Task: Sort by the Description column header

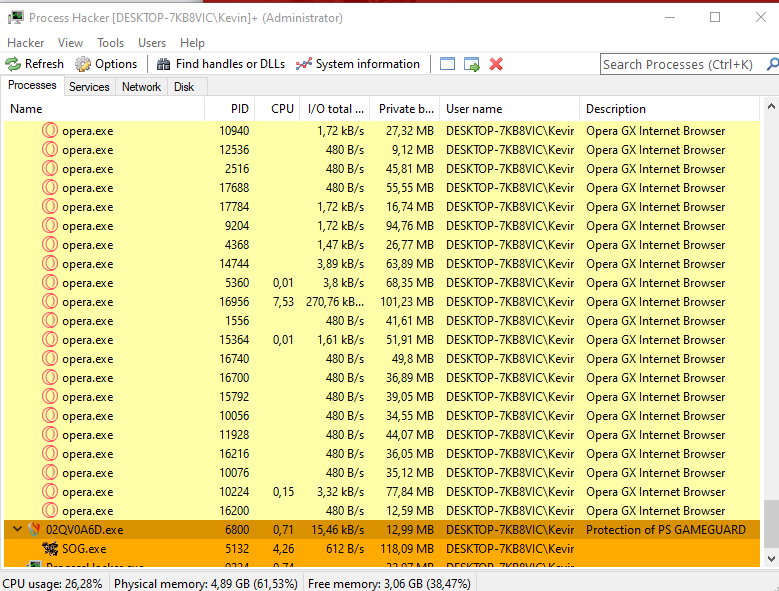Action: (670, 109)
